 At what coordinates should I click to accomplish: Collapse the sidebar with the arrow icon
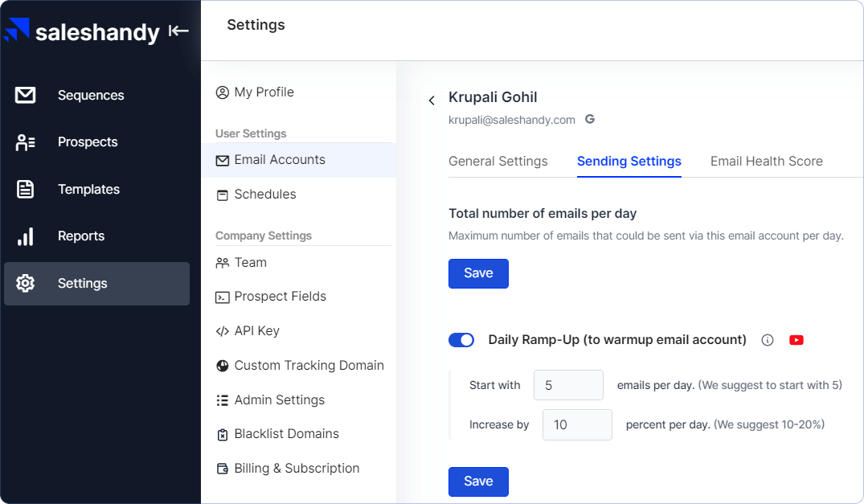click(x=178, y=31)
